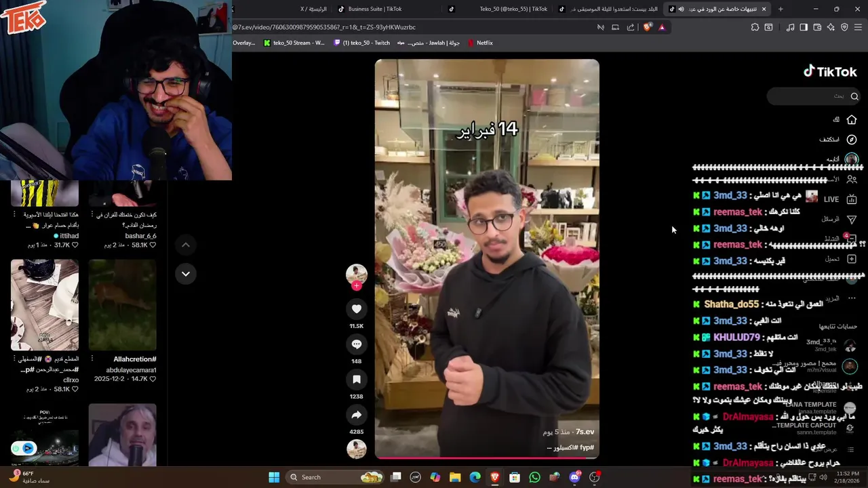
Task: Mute the tab via speaker icon
Action: (681, 9)
